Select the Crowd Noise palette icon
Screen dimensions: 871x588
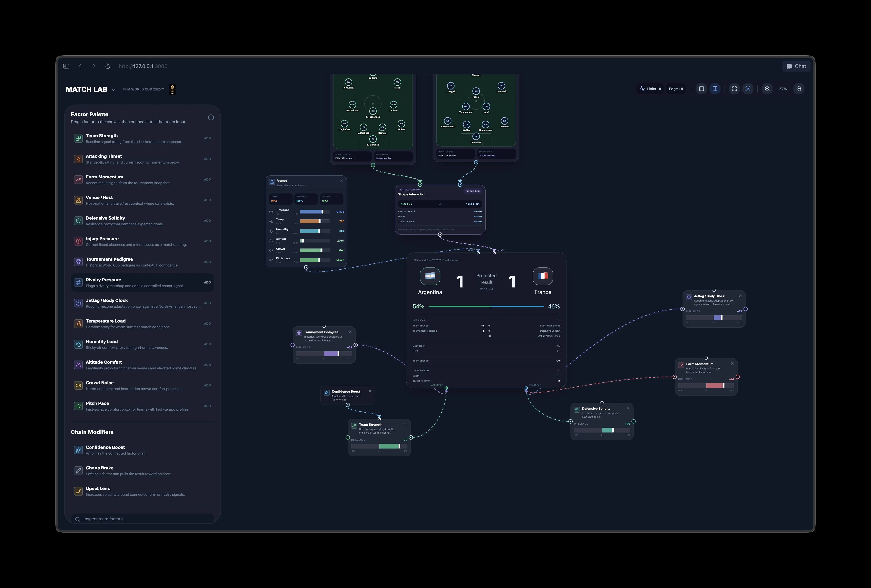78,385
